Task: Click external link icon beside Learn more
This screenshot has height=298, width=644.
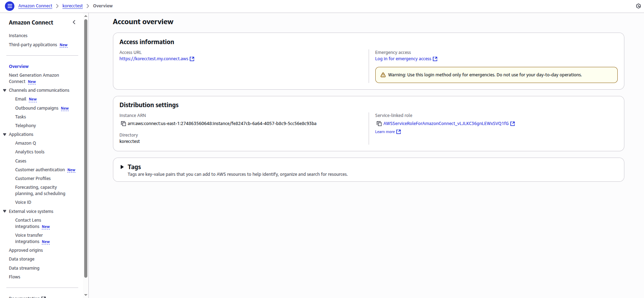Action: pos(398,132)
